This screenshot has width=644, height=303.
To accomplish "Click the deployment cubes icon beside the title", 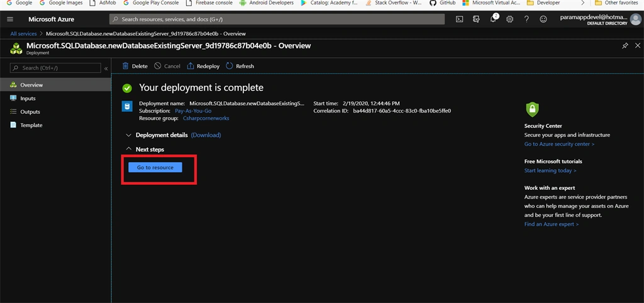I will click(16, 48).
